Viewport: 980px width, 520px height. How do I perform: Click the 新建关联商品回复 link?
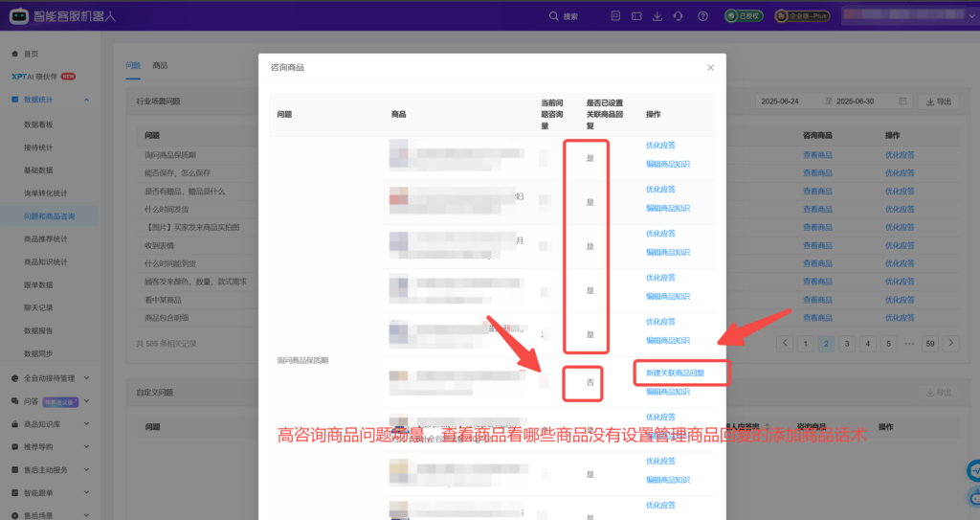[675, 372]
